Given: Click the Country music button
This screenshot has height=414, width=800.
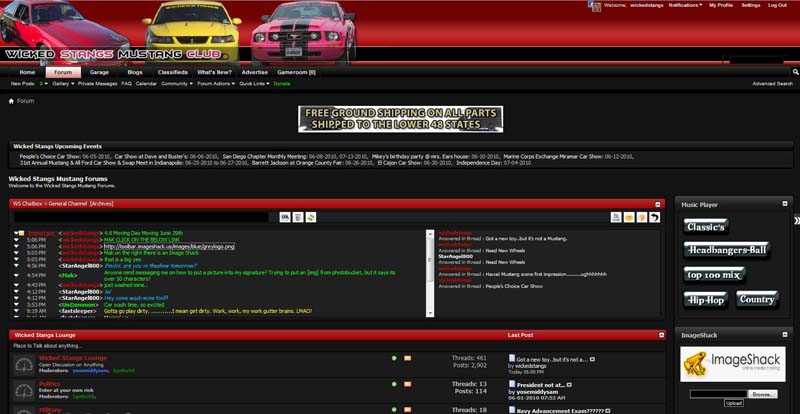Looking at the screenshot, I should tap(758, 300).
